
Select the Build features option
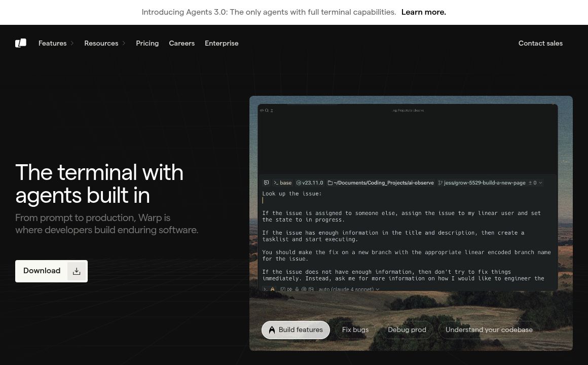coord(296,330)
